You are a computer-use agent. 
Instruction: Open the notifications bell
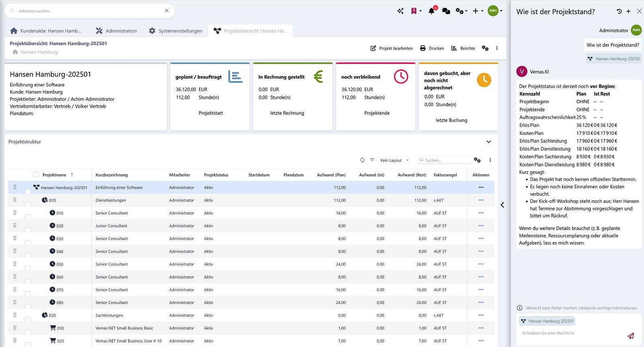(x=431, y=11)
